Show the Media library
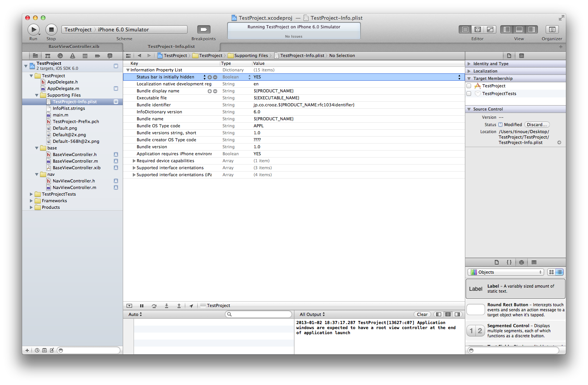 534,262
